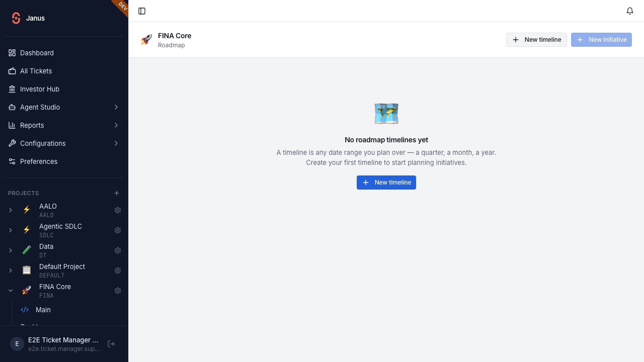This screenshot has width=644, height=362.
Task: Click the user avatar E
Action: point(17,344)
